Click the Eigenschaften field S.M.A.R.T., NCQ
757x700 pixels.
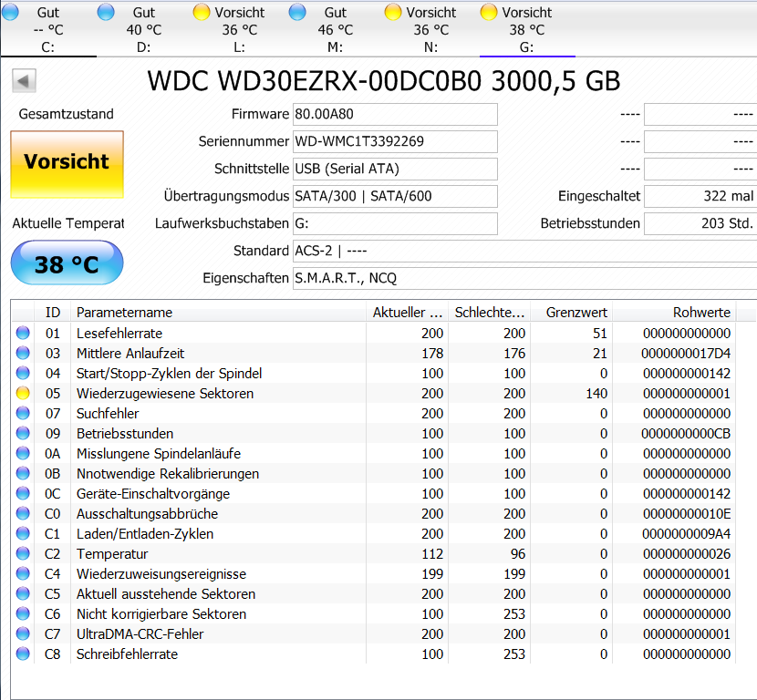[x=524, y=278]
